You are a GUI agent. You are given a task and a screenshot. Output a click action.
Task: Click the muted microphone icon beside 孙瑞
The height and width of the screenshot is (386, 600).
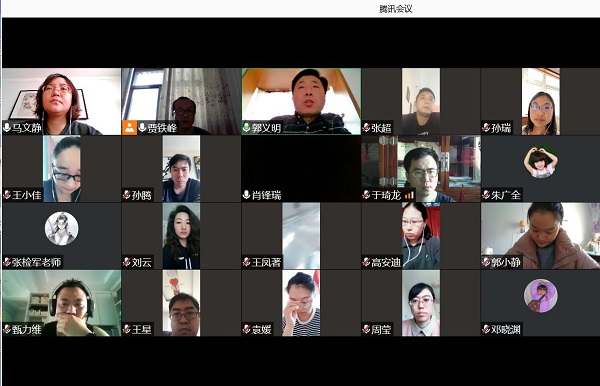[x=486, y=127]
